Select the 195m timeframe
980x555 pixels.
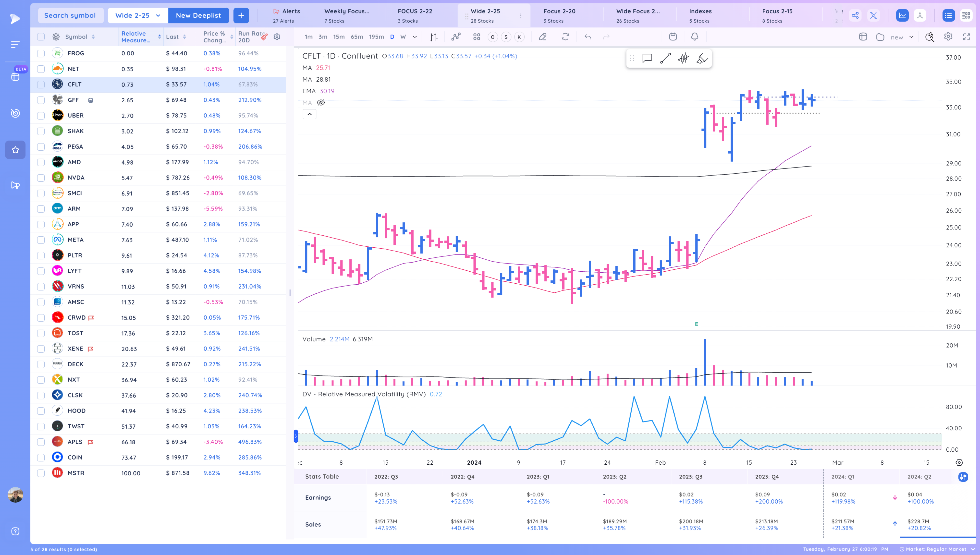pyautogui.click(x=376, y=37)
